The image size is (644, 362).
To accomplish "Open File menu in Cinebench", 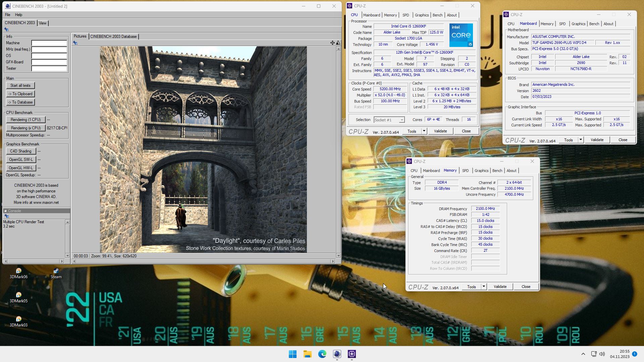I will point(7,15).
